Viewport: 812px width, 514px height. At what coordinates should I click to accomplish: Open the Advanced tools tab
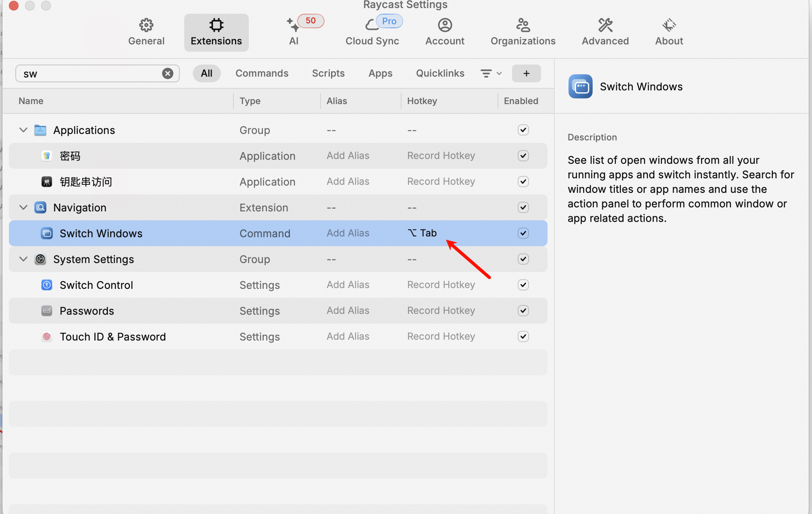click(x=605, y=32)
